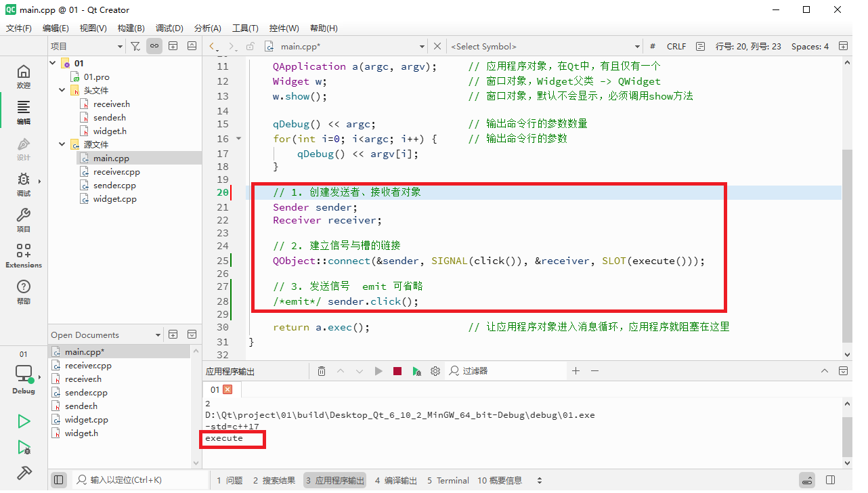Open the 项目 view selector dropdown
The image size is (868, 493).
pos(87,46)
